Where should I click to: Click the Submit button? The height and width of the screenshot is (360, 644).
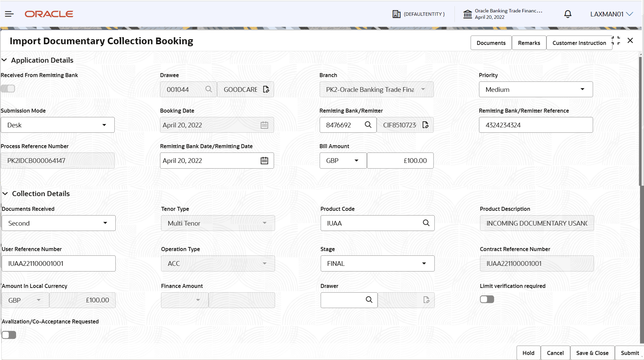pyautogui.click(x=630, y=353)
